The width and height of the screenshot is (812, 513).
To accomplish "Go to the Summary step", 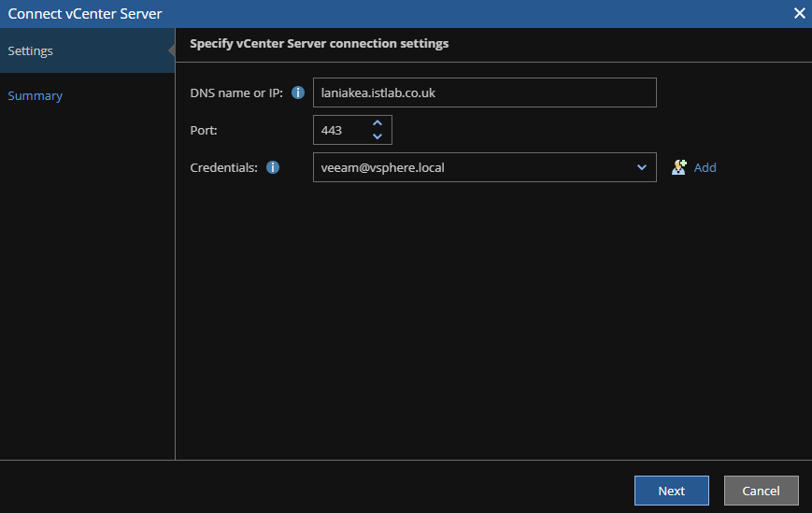I will coord(35,95).
